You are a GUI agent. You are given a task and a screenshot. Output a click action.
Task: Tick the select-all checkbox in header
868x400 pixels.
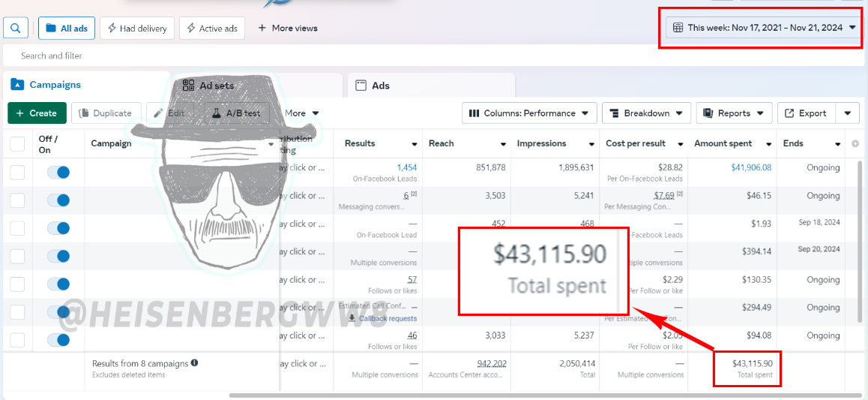(18, 144)
